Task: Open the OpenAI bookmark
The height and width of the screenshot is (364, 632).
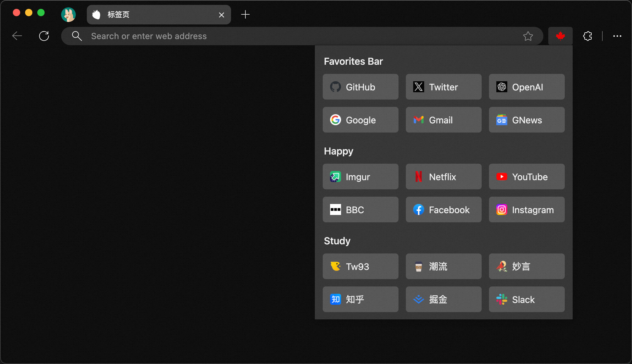Action: coord(527,87)
